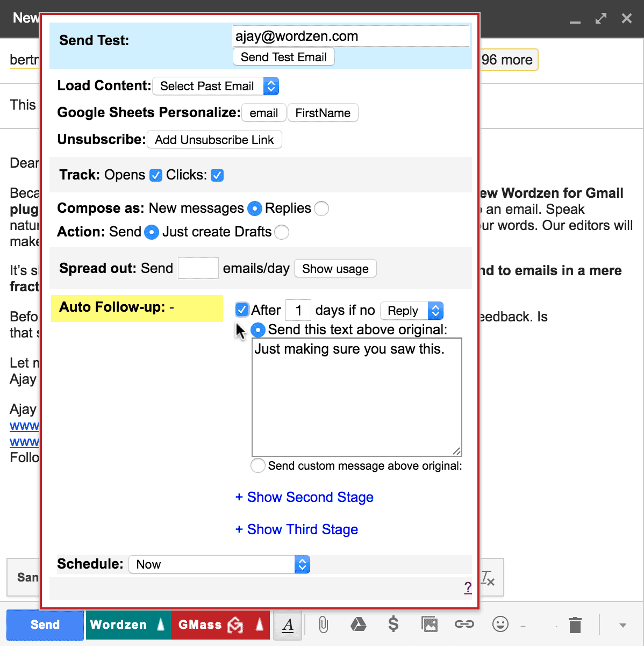Screen dimensions: 644x646
Task: Select Compose as Replies radio
Action: (321, 209)
